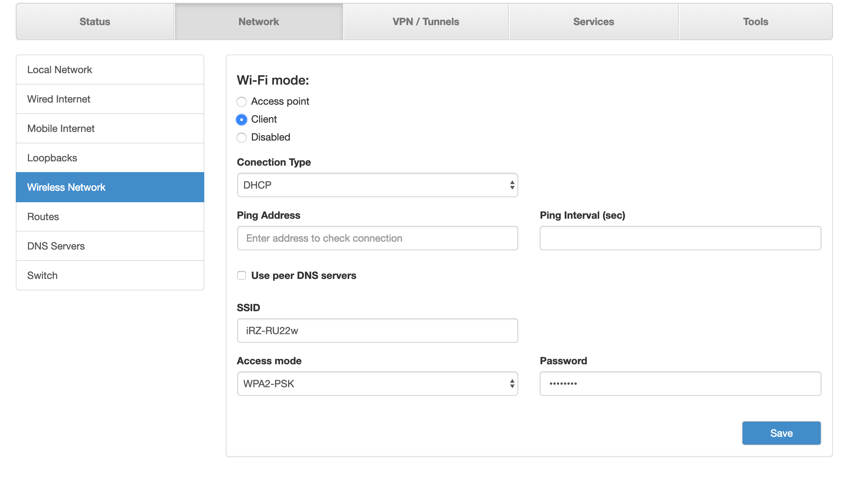868x479 pixels.
Task: Click the SSID text field
Action: [377, 331]
